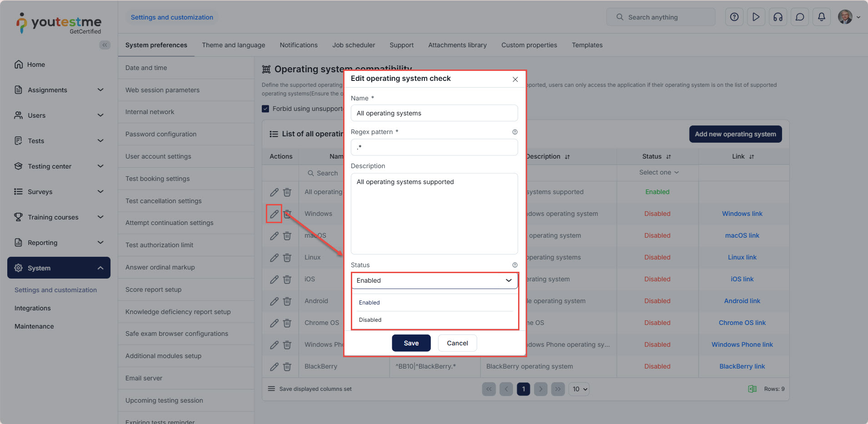The image size is (868, 424).
Task: Click Add new operating system button
Action: [735, 134]
